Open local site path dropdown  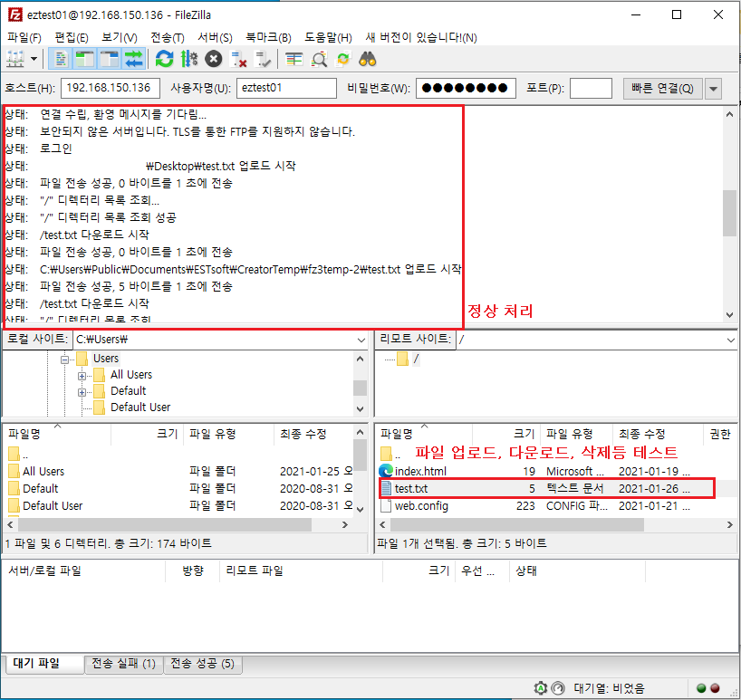coord(361,340)
